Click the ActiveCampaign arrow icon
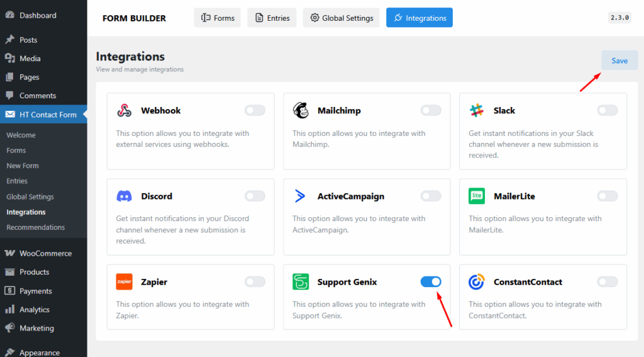This screenshot has height=357, width=644. (301, 196)
